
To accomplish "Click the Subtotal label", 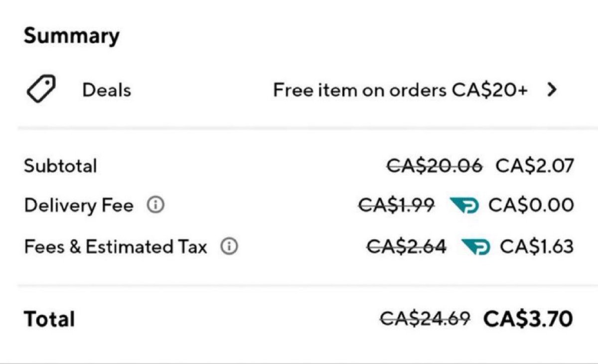I will [x=60, y=165].
